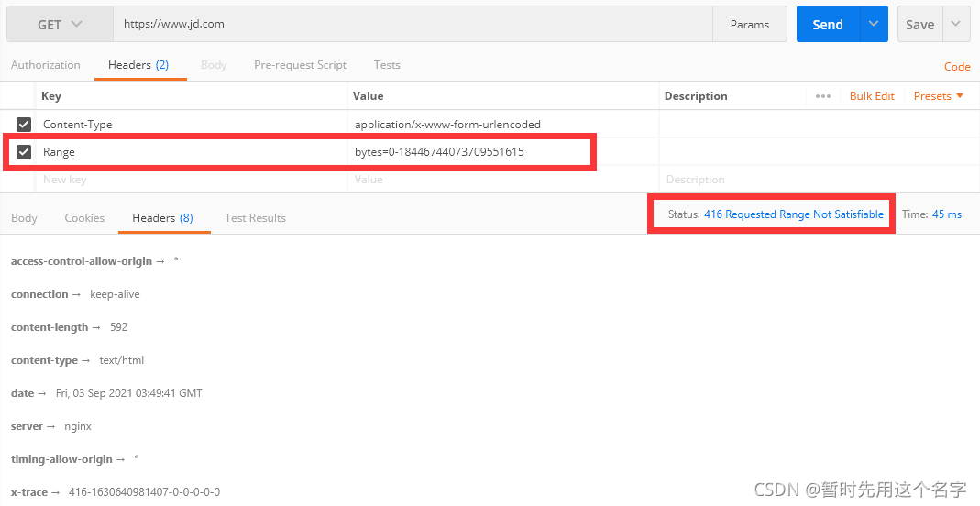
Task: Click the Value column header
Action: (x=369, y=96)
